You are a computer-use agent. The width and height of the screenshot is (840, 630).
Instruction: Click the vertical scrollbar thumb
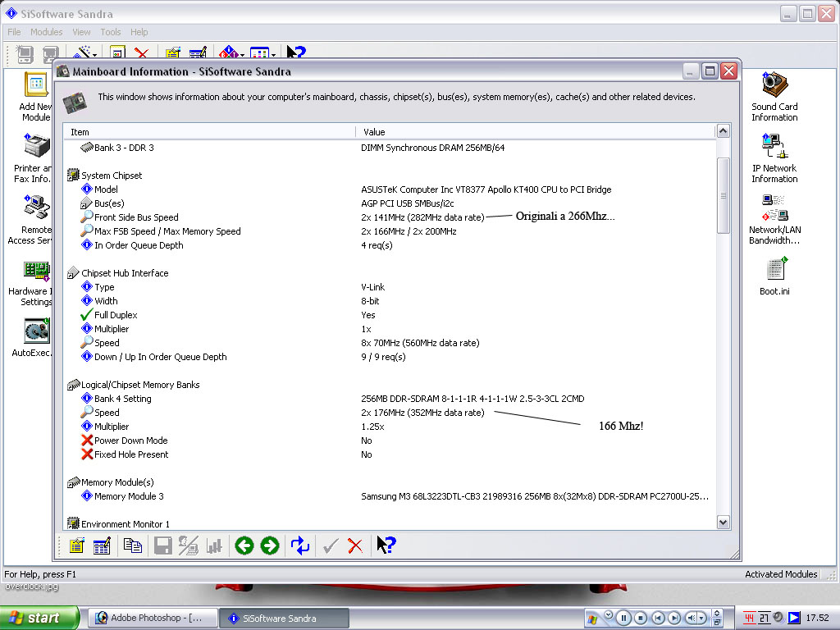point(724,195)
